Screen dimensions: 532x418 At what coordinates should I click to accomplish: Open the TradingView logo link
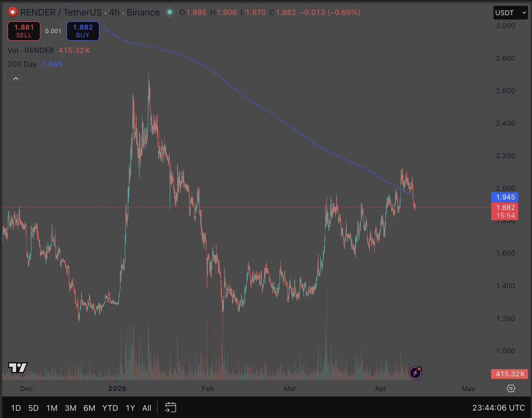coord(18,368)
